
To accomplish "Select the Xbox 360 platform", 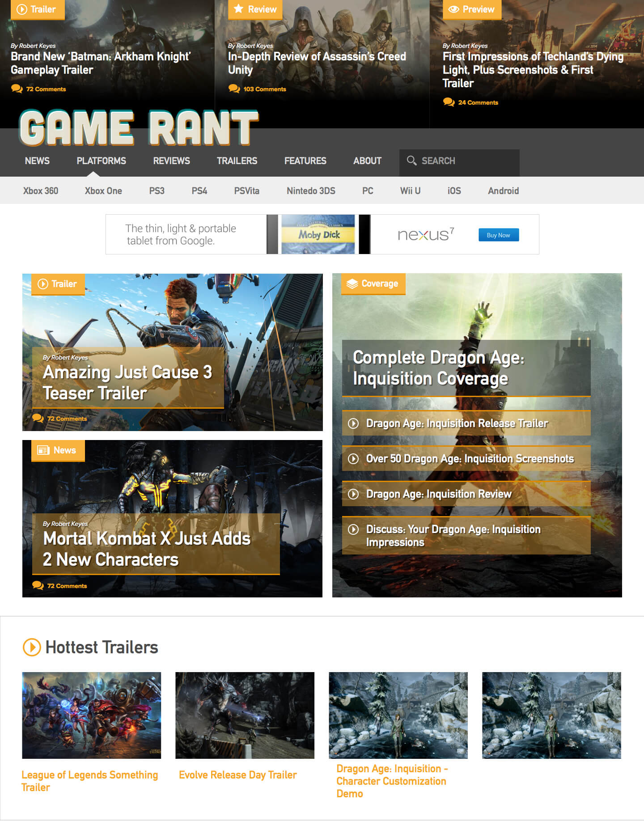I will click(41, 190).
